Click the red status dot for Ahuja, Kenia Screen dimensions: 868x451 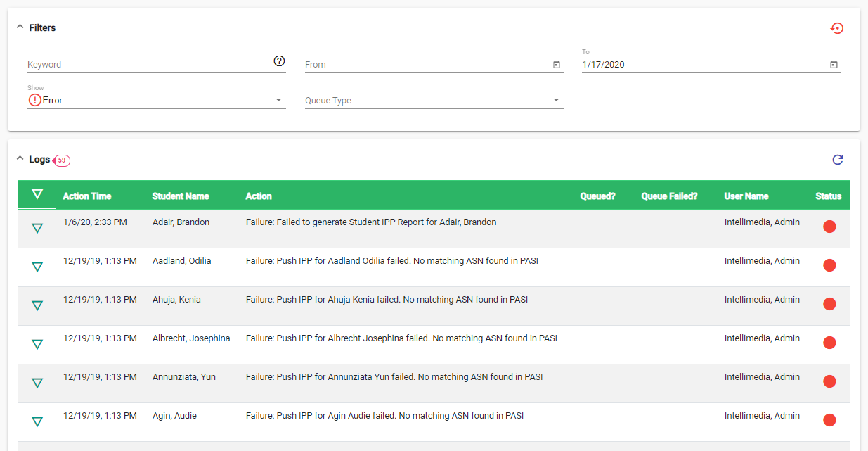coord(829,304)
